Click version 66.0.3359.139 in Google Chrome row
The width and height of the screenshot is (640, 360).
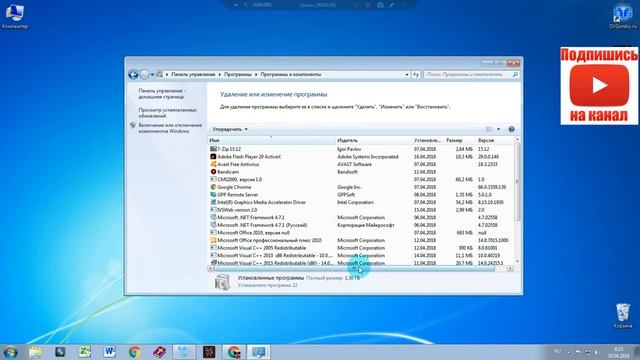pos(492,187)
